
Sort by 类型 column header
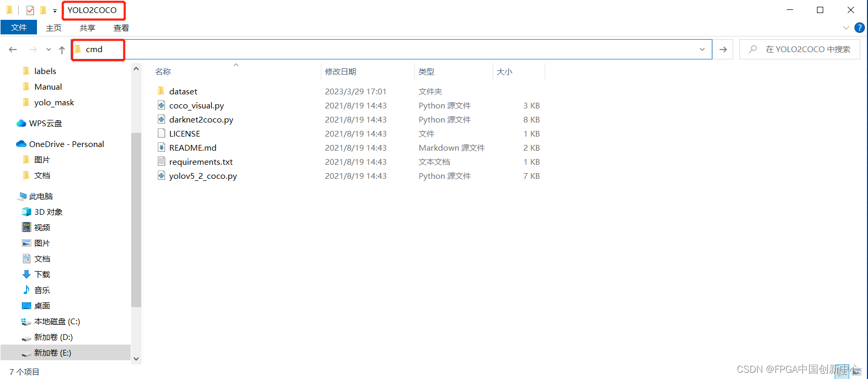pos(426,71)
